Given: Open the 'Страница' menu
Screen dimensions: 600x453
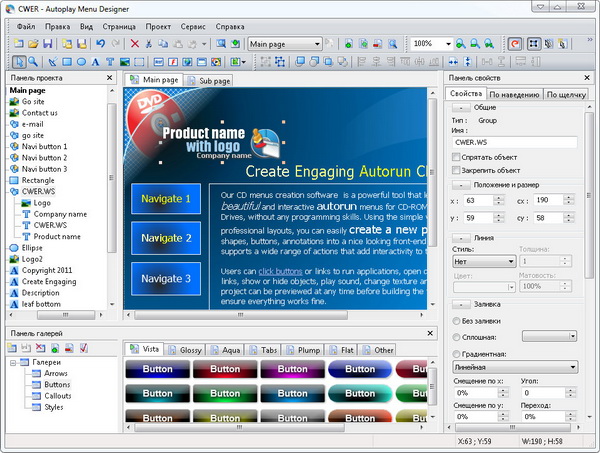Looking at the screenshot, I should click(119, 27).
